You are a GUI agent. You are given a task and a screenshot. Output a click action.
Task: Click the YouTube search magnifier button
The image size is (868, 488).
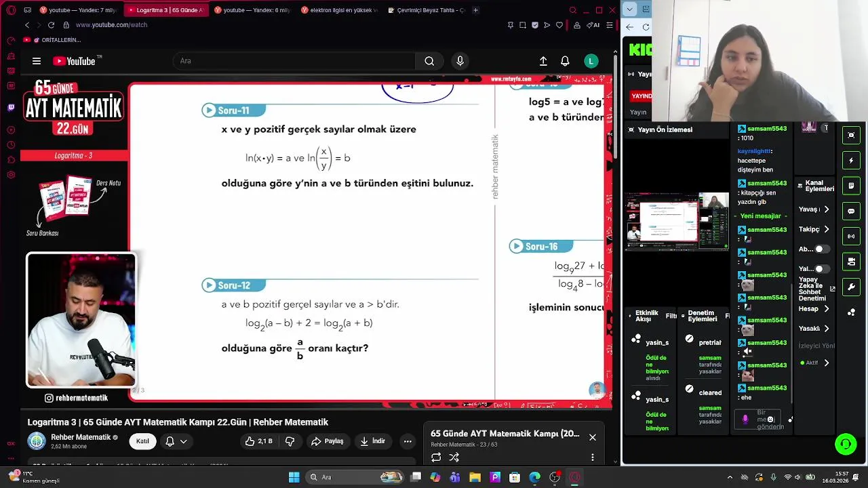pyautogui.click(x=429, y=61)
